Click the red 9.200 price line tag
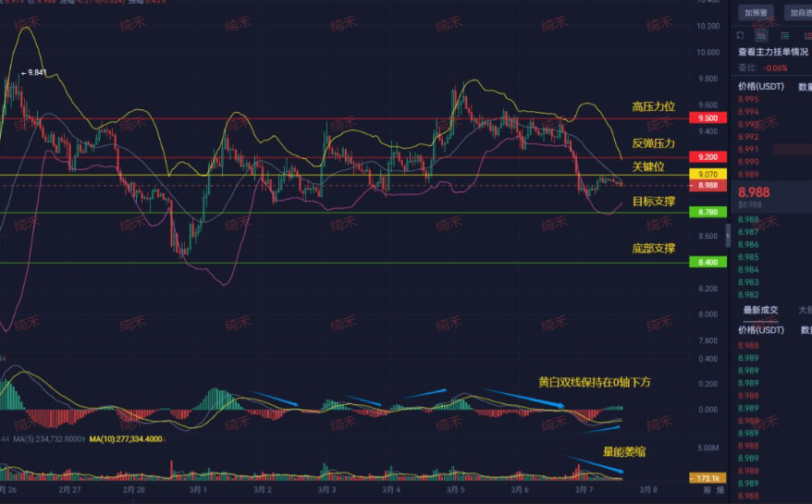This screenshot has width=812, height=504. click(x=707, y=157)
